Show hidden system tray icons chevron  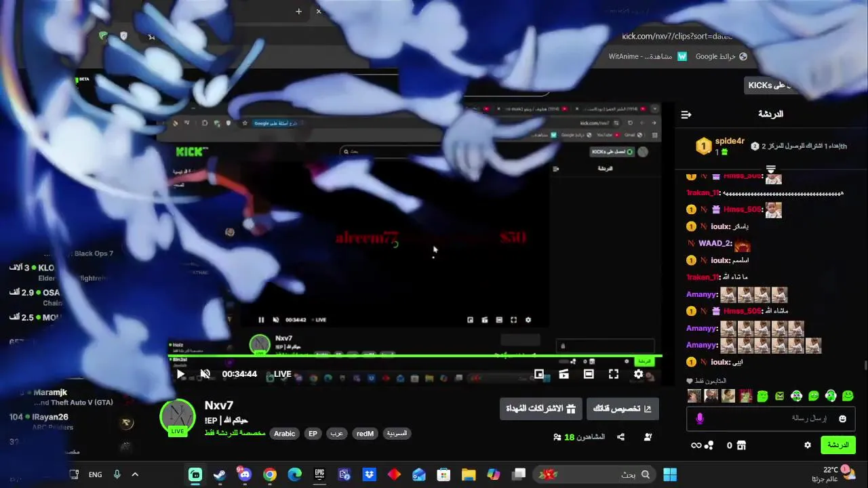point(135,474)
